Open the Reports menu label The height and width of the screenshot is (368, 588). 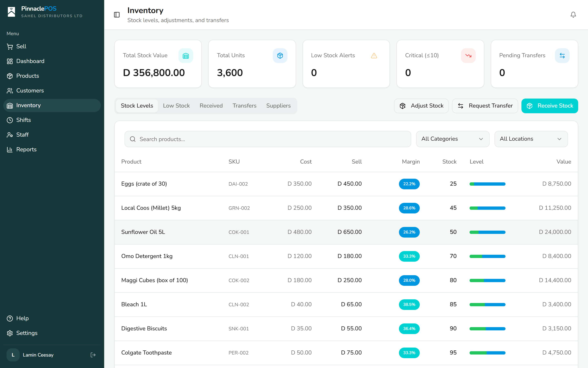(26, 149)
